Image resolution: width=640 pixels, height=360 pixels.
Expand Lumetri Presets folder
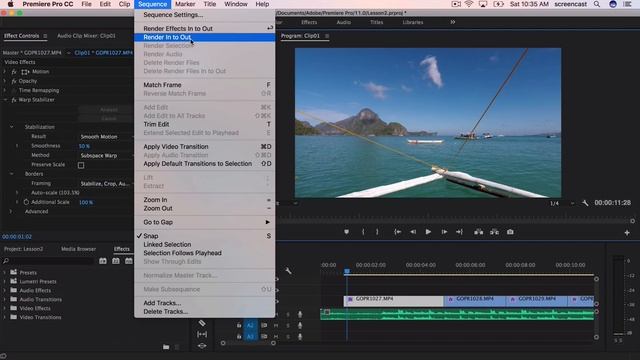5,281
